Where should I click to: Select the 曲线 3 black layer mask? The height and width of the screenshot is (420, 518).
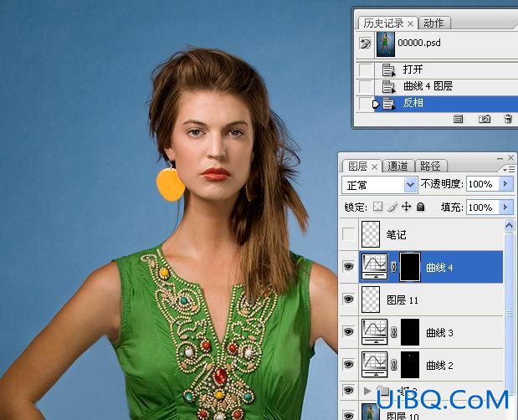tap(410, 332)
